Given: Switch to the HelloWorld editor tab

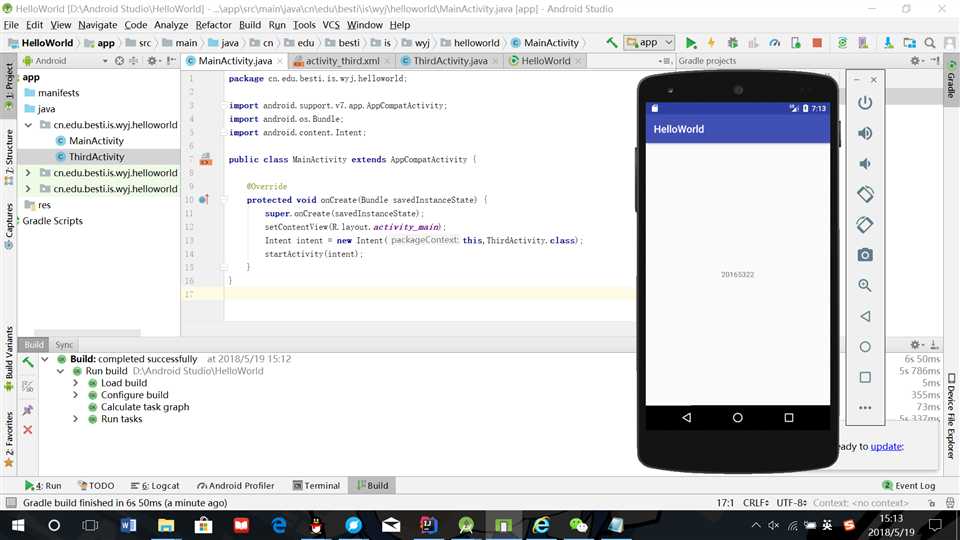Looking at the screenshot, I should click(x=546, y=61).
